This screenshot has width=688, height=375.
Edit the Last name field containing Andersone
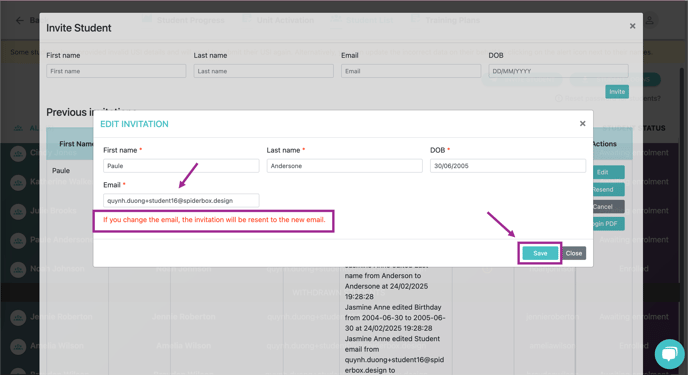[x=344, y=166]
